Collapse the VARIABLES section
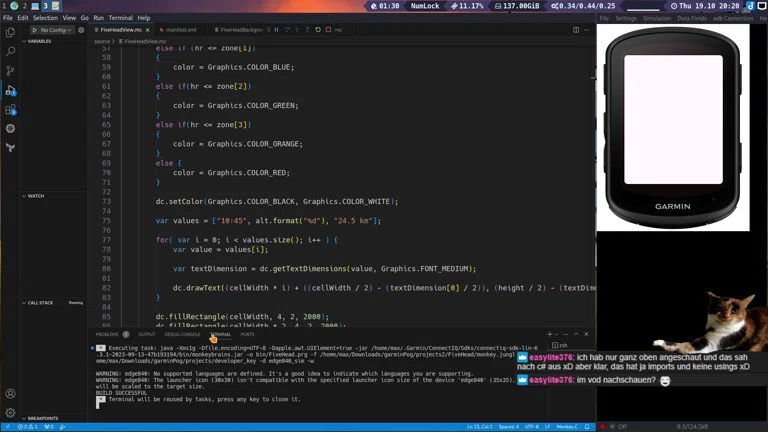768x432 pixels. click(x=40, y=41)
